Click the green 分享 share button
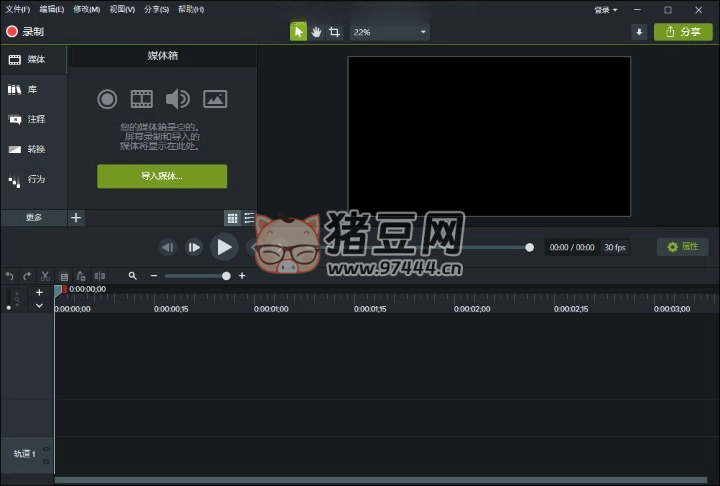The image size is (720, 486). (683, 32)
